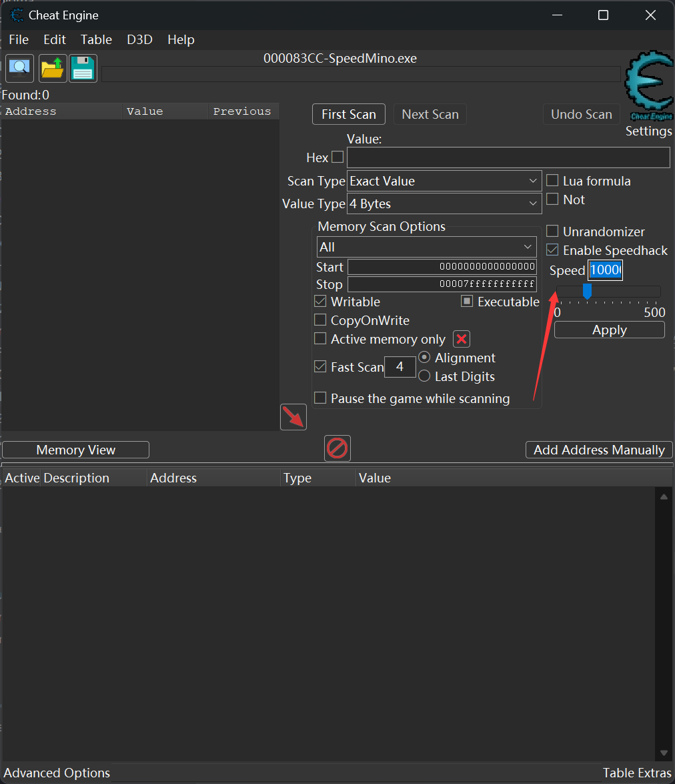
Task: Enable Unrandomizer checkbox
Action: coord(552,231)
